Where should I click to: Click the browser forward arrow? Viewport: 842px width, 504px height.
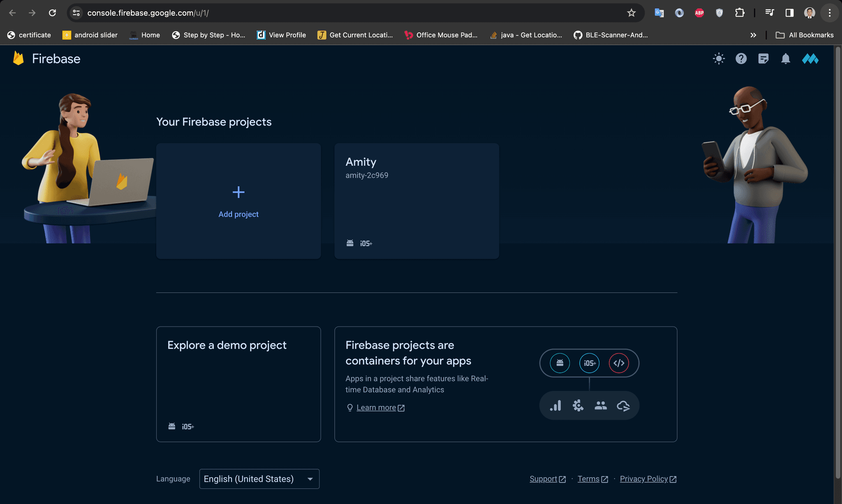click(32, 13)
